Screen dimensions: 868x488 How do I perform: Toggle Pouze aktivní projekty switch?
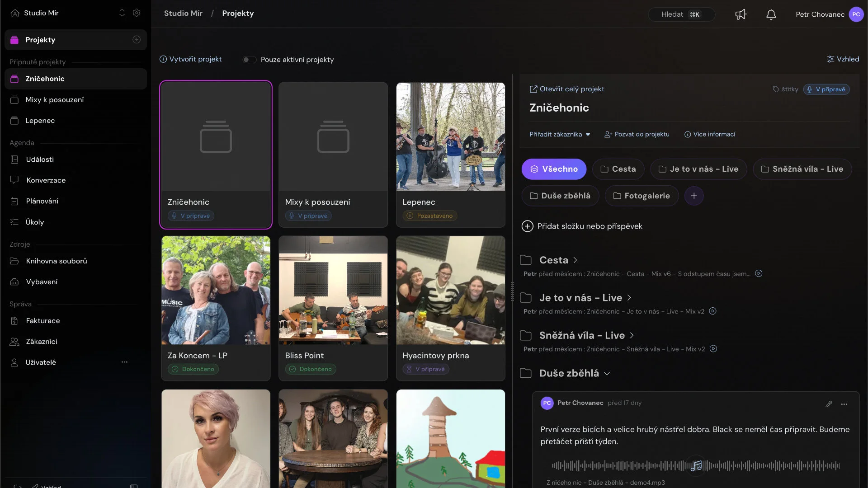[x=249, y=60]
